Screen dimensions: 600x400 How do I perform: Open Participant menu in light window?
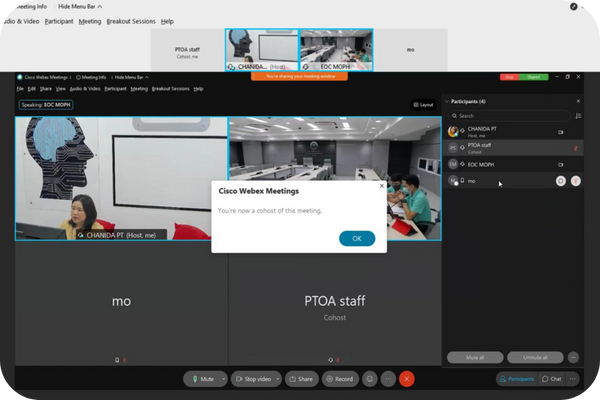pyautogui.click(x=59, y=21)
